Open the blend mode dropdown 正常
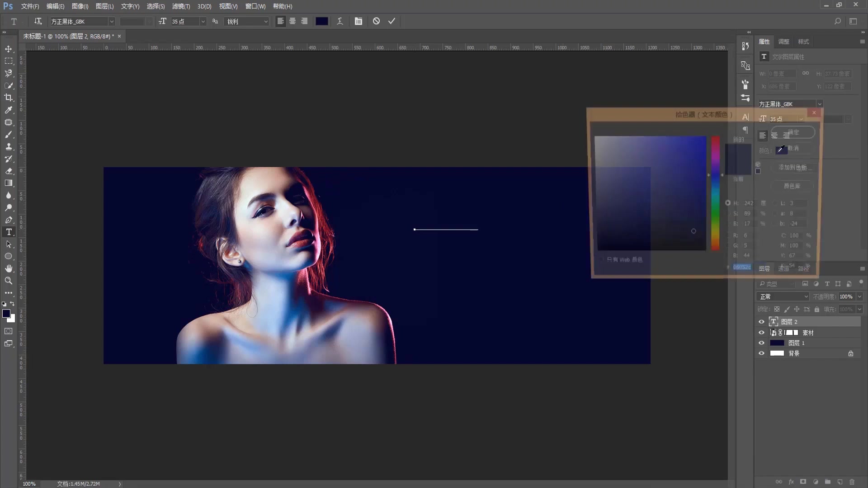868x488 pixels. click(783, 296)
